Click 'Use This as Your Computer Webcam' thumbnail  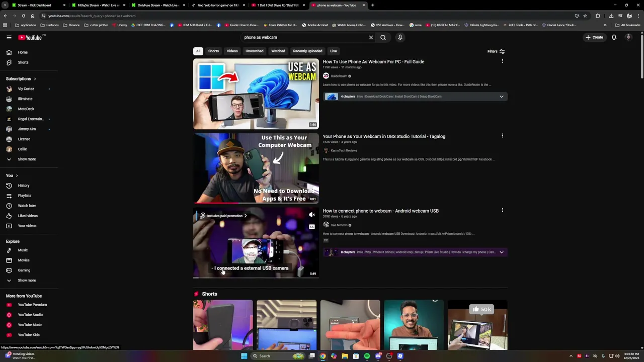[x=256, y=168]
